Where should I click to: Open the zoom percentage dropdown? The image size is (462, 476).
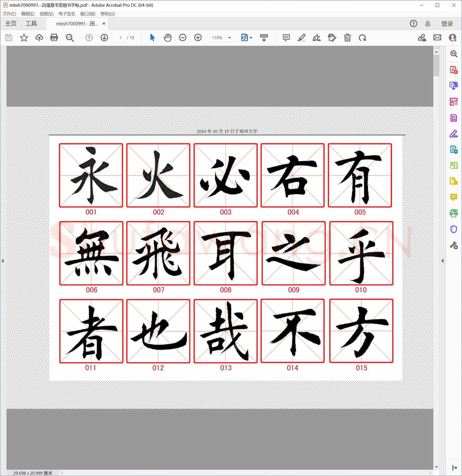click(x=229, y=38)
